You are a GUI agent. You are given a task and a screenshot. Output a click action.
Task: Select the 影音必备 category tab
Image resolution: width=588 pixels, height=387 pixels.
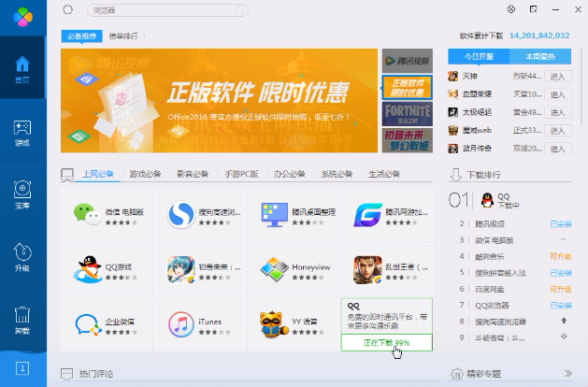pos(193,174)
